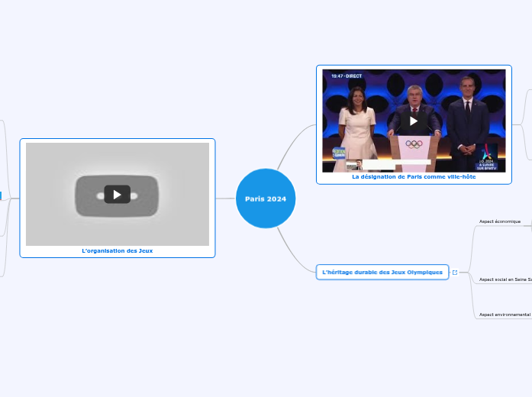The width and height of the screenshot is (532, 397).
Task: Click the Paris 2024 BFMTV logo in the video
Action: click(x=486, y=157)
